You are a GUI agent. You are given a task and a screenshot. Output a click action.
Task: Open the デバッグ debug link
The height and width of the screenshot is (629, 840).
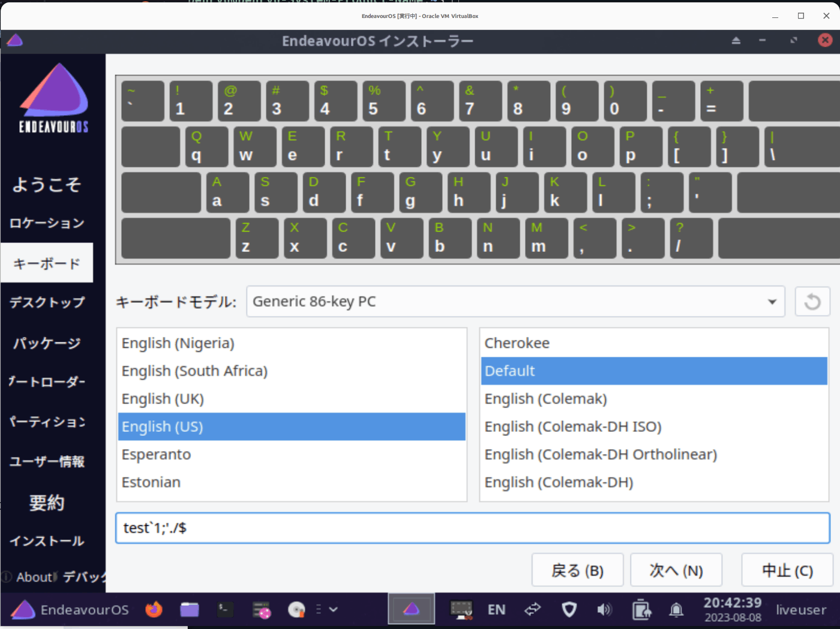pyautogui.click(x=84, y=577)
